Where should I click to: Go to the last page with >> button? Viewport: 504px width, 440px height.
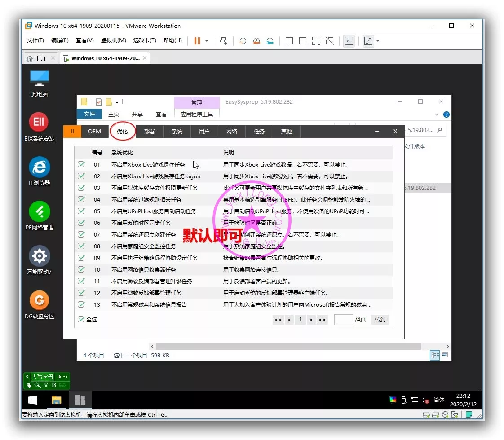pos(322,320)
